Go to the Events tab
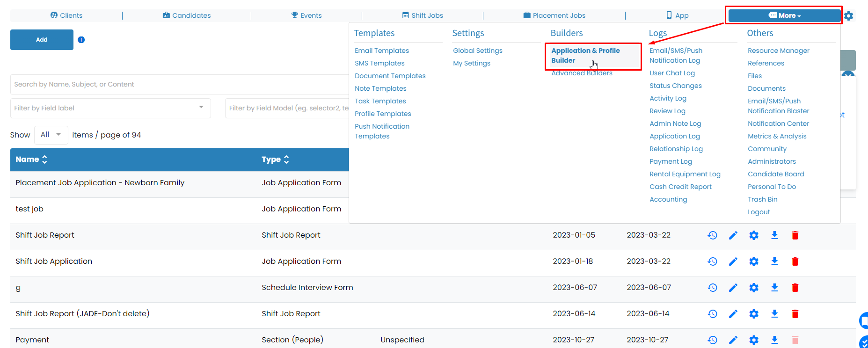This screenshot has width=868, height=348. (306, 15)
